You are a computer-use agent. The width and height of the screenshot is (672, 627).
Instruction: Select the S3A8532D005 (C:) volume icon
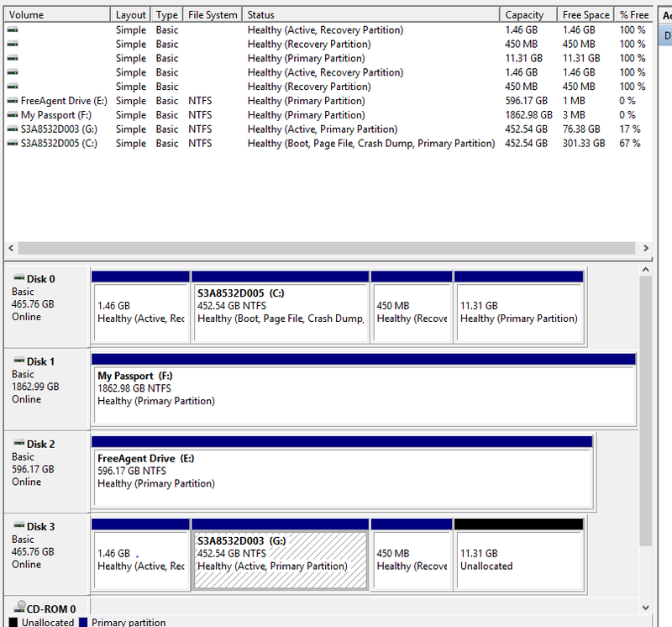pos(11,144)
